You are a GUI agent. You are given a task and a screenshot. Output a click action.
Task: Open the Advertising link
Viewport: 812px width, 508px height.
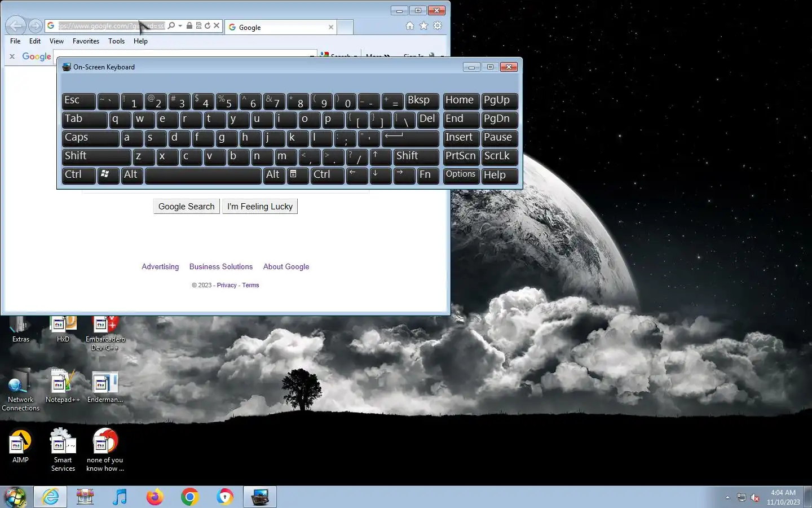pyautogui.click(x=160, y=267)
